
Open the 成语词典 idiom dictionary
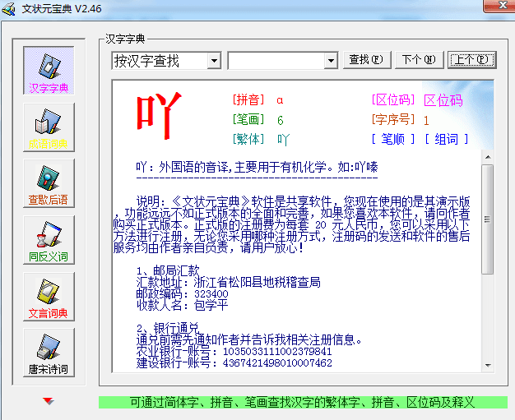[49, 127]
